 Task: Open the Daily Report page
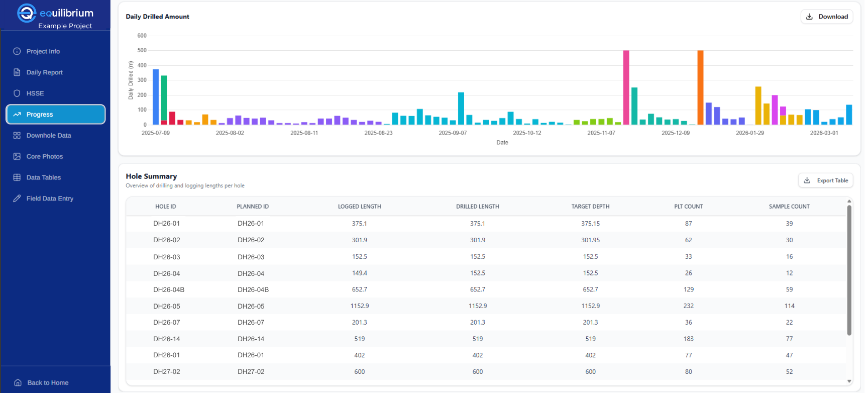pyautogui.click(x=55, y=72)
